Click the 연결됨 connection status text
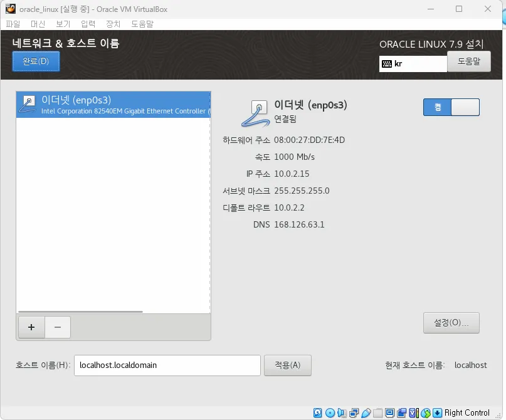The image size is (506, 420). [x=285, y=119]
